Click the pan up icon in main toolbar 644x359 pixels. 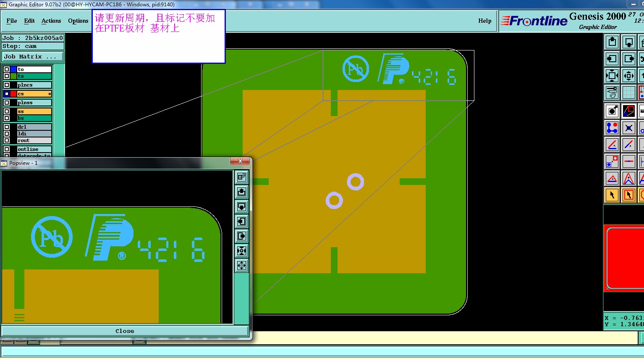pos(612,42)
